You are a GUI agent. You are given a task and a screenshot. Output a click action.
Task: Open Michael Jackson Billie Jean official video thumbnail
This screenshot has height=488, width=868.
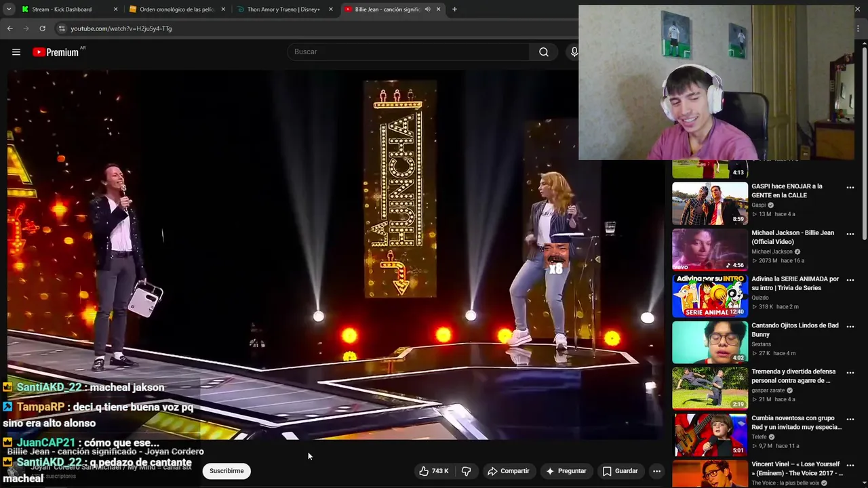[710, 249]
